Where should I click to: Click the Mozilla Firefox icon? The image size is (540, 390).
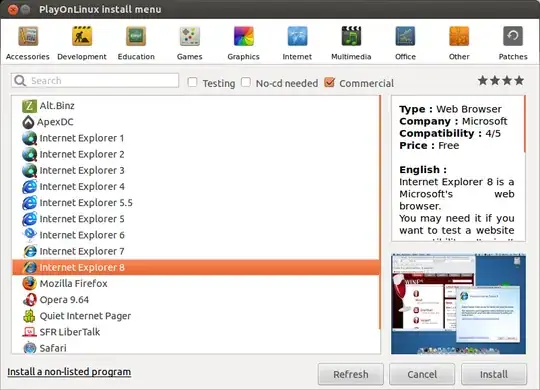point(30,284)
